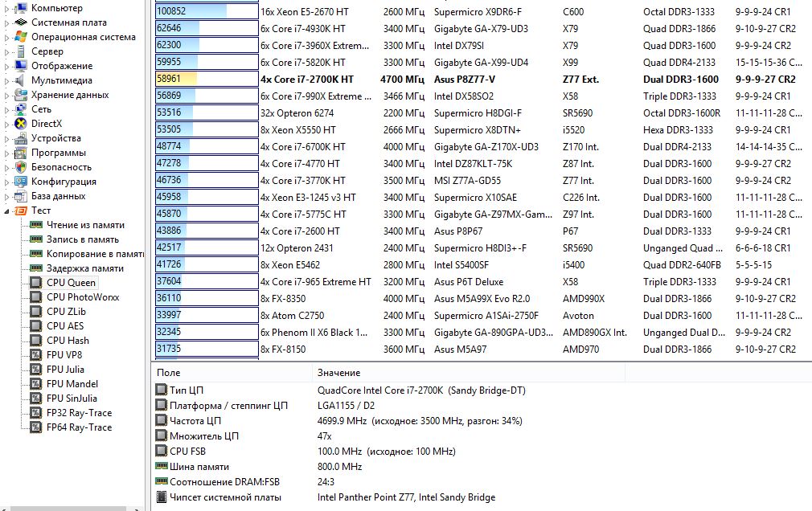Open the FPU Mandel benchmark
Viewport: 812px width, 511px height.
pos(72,384)
